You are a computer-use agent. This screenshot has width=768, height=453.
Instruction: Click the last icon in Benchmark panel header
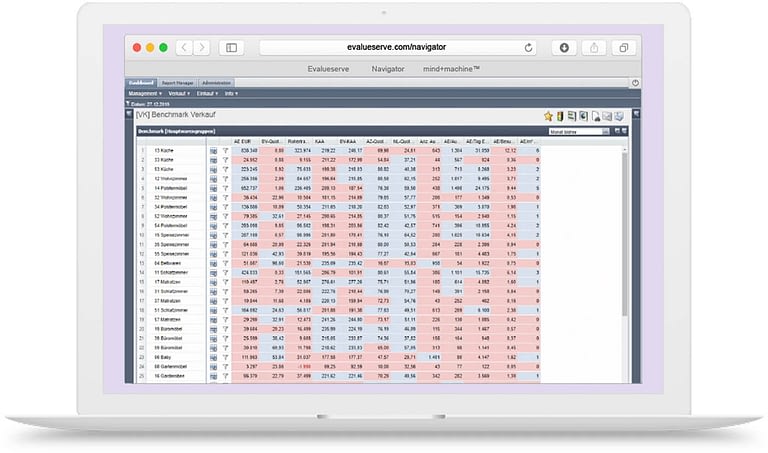(624, 131)
